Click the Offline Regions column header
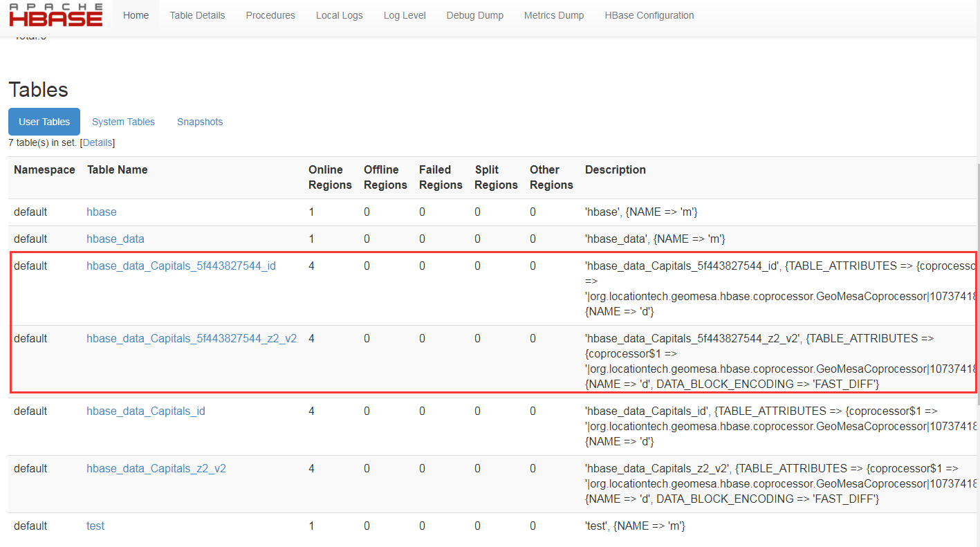Viewport: 980px width, 547px height. [x=385, y=177]
